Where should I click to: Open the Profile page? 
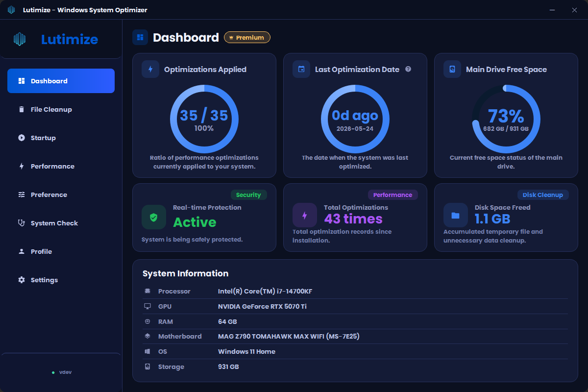coord(61,251)
